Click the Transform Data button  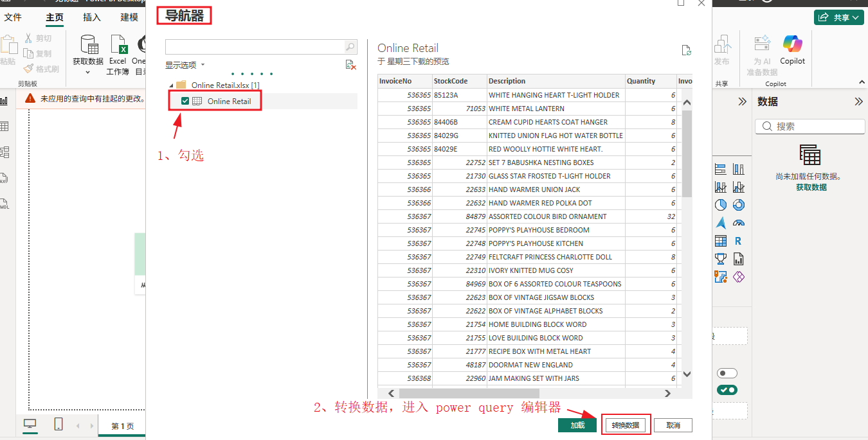625,425
